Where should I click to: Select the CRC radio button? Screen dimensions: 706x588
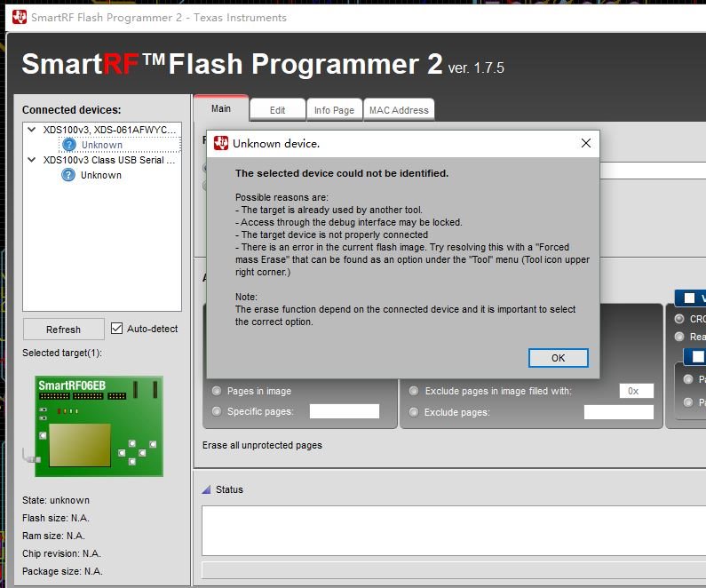pyautogui.click(x=679, y=319)
